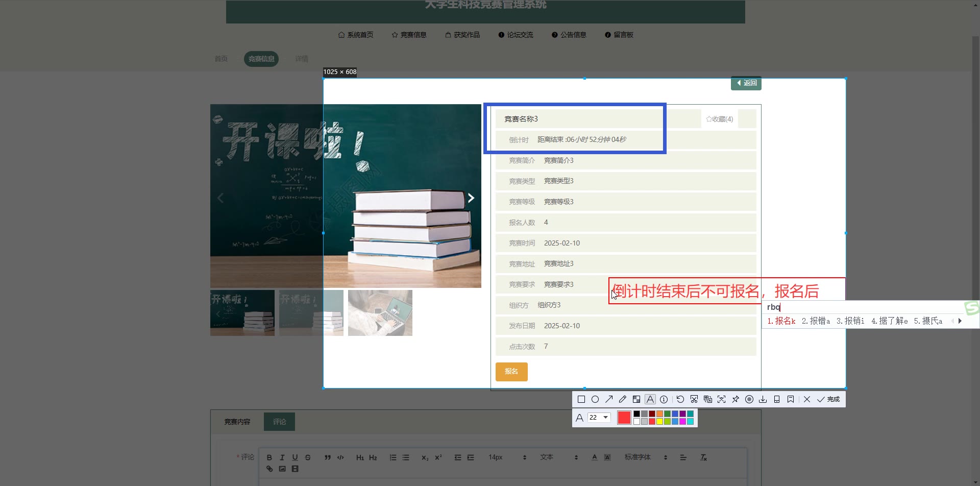Cancel the screenshot with the X icon
This screenshot has height=486, width=980.
807,399
